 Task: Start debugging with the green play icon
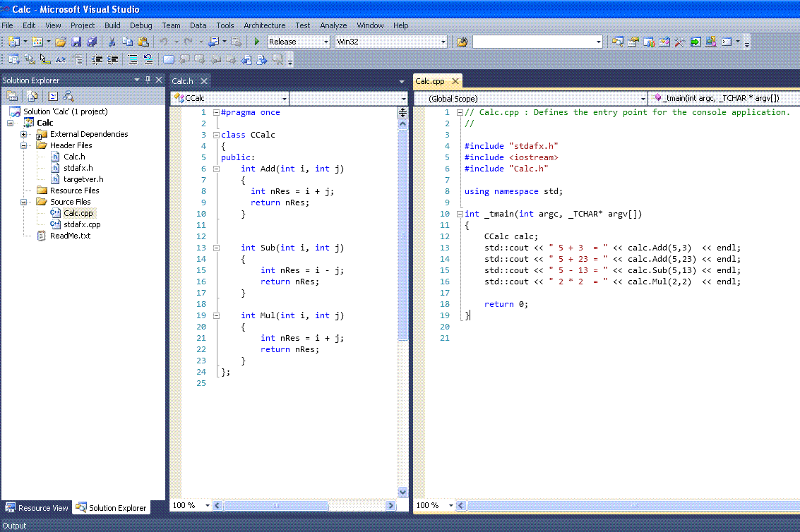(256, 42)
